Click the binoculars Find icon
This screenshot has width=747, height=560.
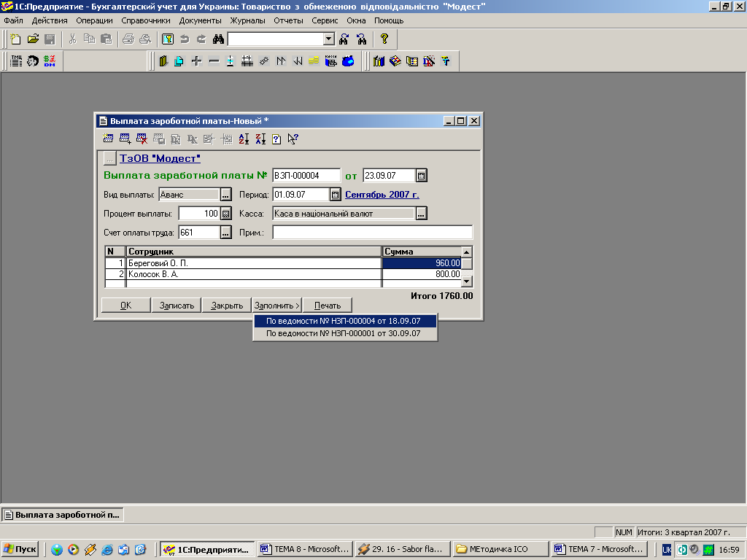[218, 39]
